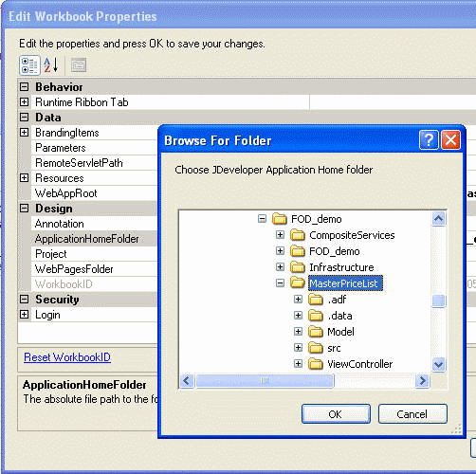Screen dimensions: 476x474
Task: Collapse the top-level FOD_demo tree node
Action: point(262,218)
